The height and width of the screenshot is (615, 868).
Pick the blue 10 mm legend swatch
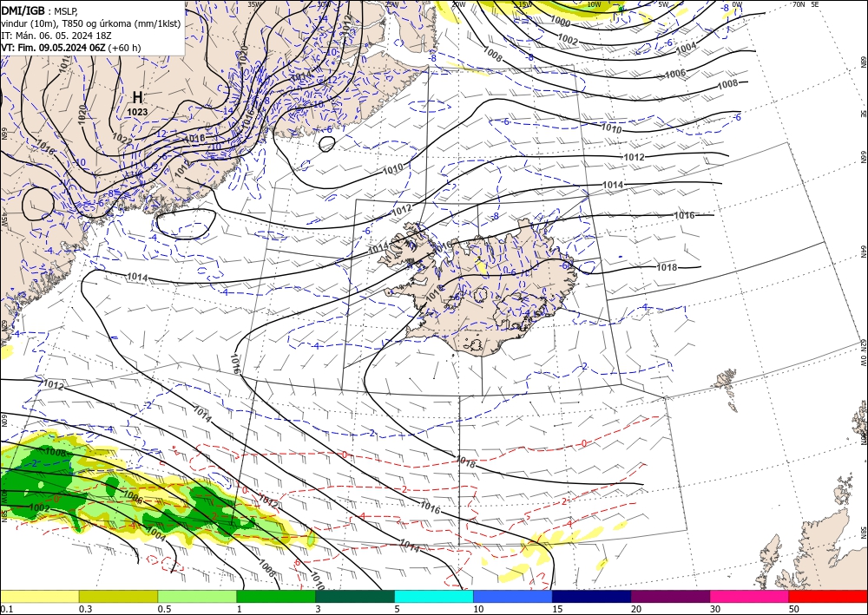point(513,596)
